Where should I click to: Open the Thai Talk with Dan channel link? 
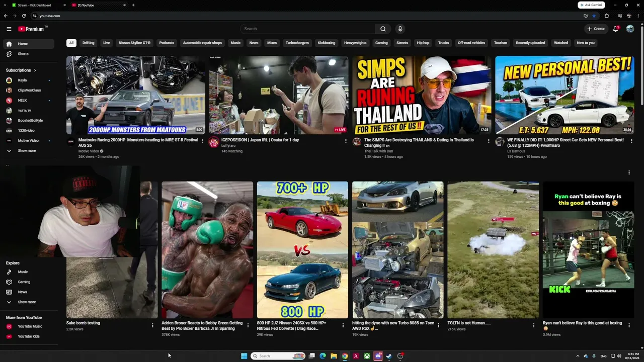point(378,151)
